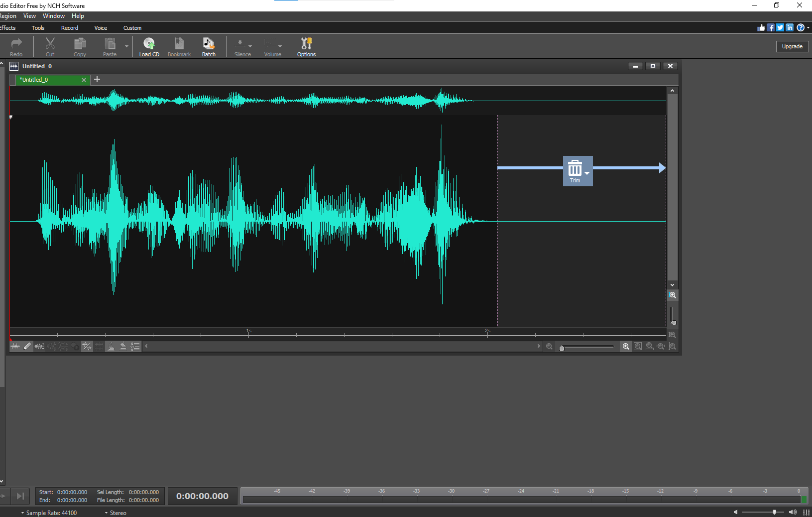
Task: Toggle the pencil edit mode button
Action: pyautogui.click(x=27, y=346)
